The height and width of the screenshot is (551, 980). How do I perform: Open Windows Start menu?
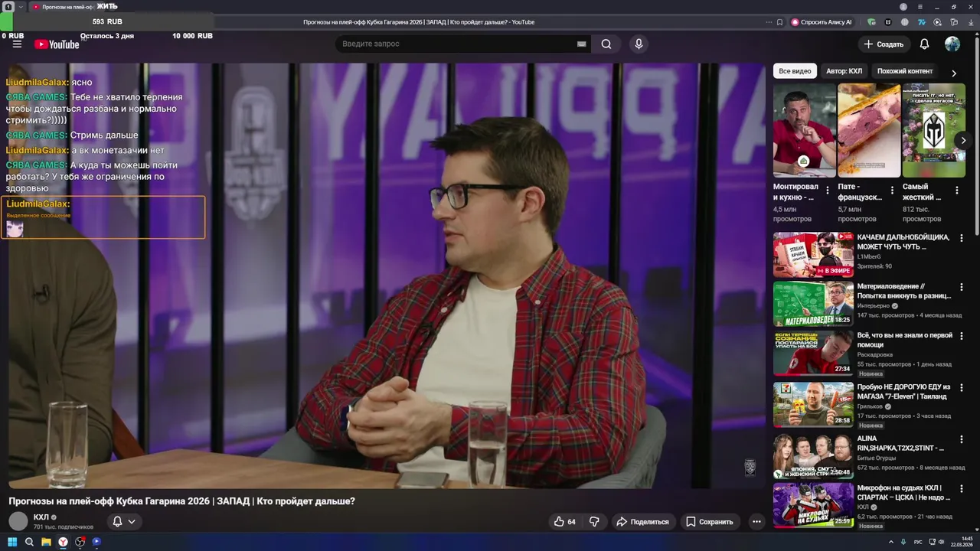(12, 542)
